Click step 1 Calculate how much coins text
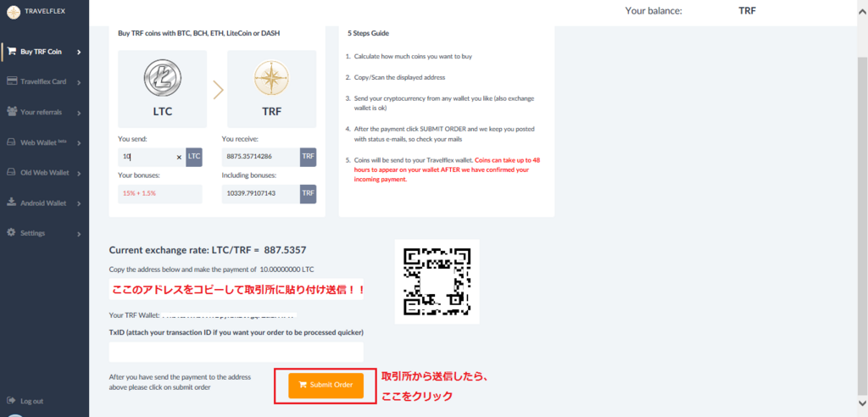The height and width of the screenshot is (417, 868). (x=413, y=57)
